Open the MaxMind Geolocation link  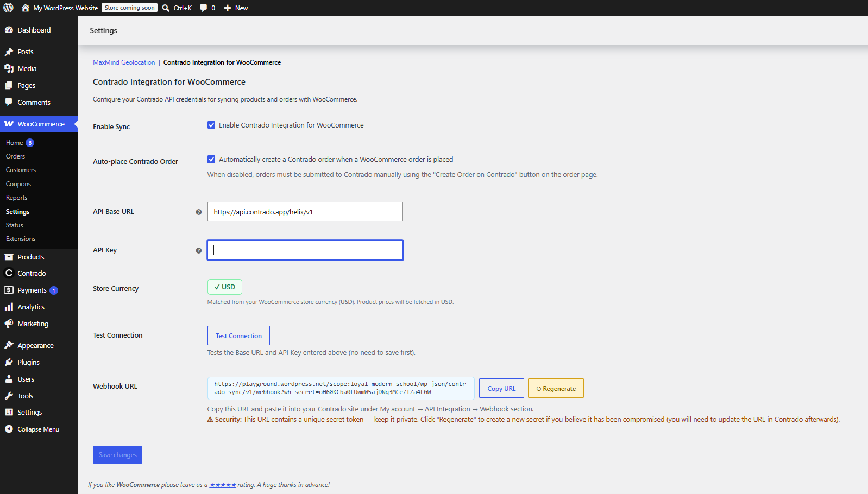point(124,62)
